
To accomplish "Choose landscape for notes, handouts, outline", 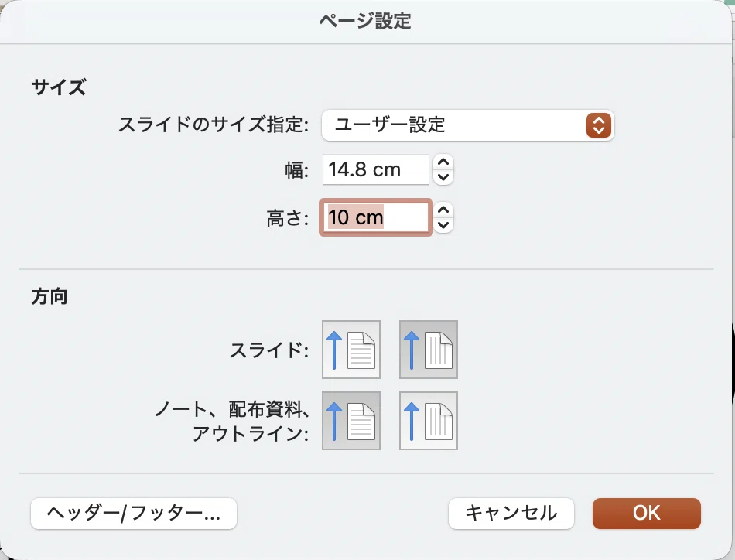I will pyautogui.click(x=429, y=421).
